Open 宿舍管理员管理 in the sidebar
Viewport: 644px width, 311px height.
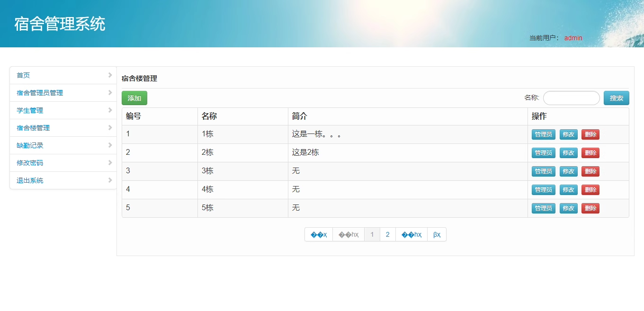pos(63,93)
